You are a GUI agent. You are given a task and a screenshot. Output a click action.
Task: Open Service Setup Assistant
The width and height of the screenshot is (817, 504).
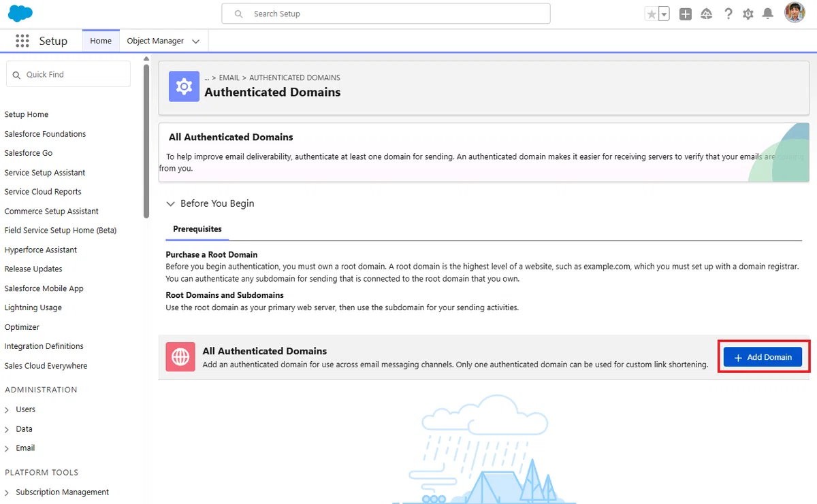pos(45,173)
